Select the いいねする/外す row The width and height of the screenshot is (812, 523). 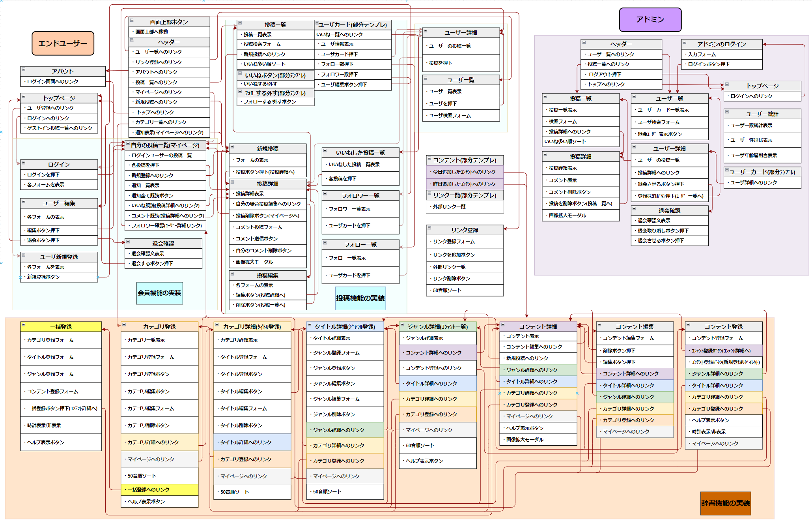(275, 84)
